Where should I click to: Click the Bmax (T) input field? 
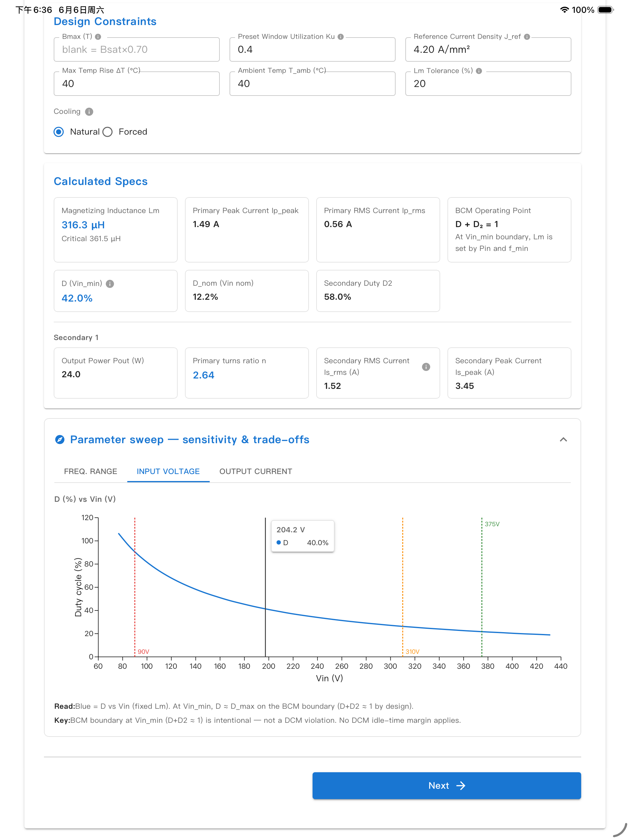137,50
